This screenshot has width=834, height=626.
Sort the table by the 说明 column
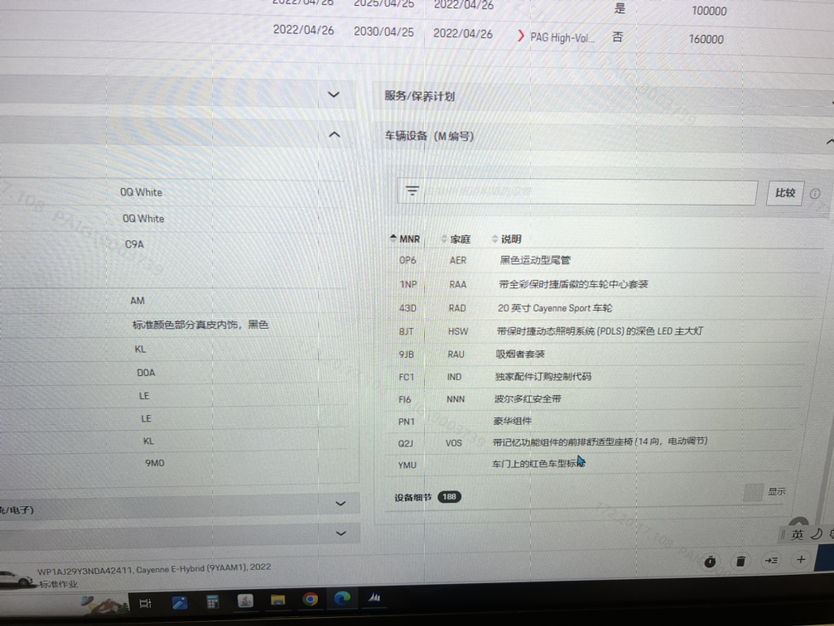(506, 239)
